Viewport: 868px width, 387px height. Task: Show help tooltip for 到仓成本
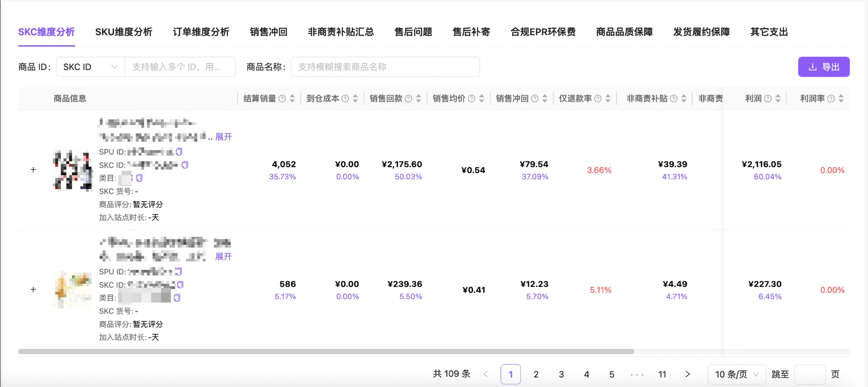345,98
